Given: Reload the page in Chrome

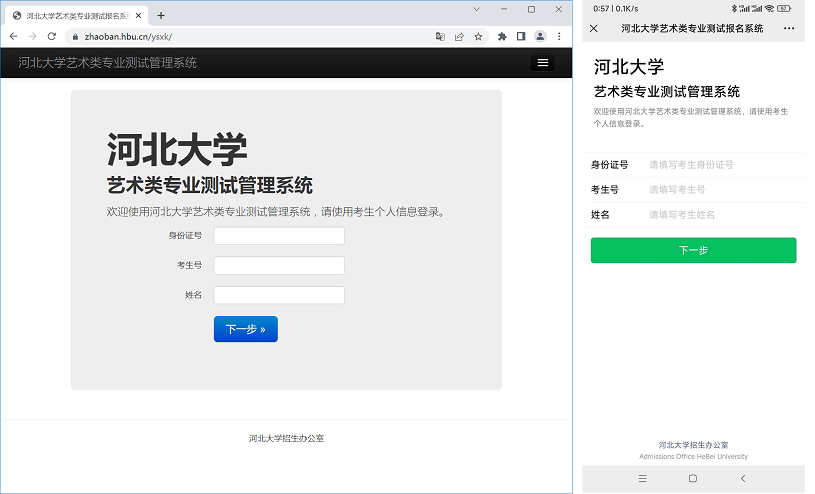Looking at the screenshot, I should (51, 36).
